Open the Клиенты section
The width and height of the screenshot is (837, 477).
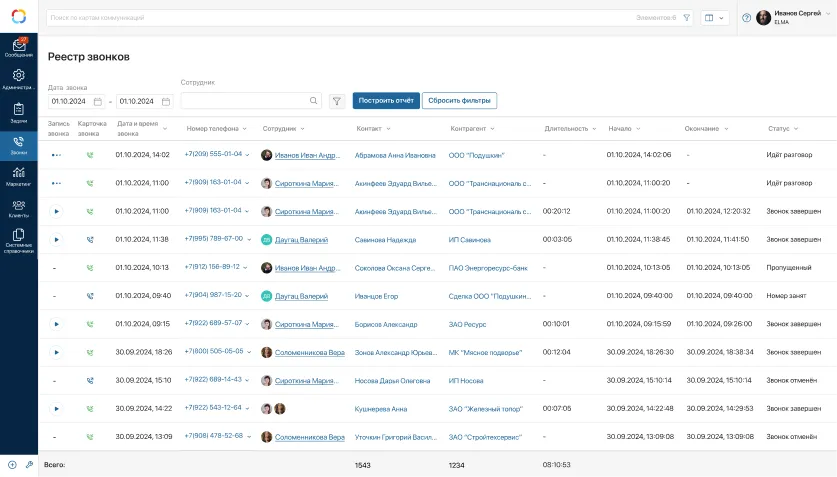pos(19,208)
